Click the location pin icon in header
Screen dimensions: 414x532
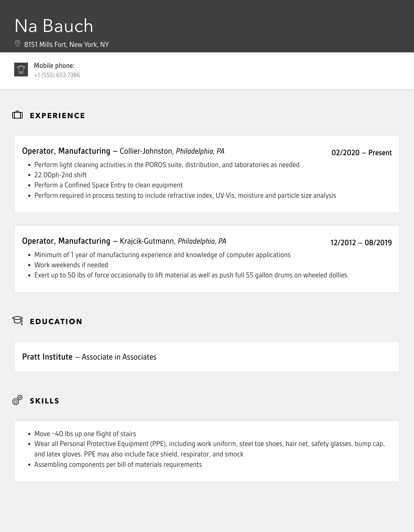coord(18,44)
